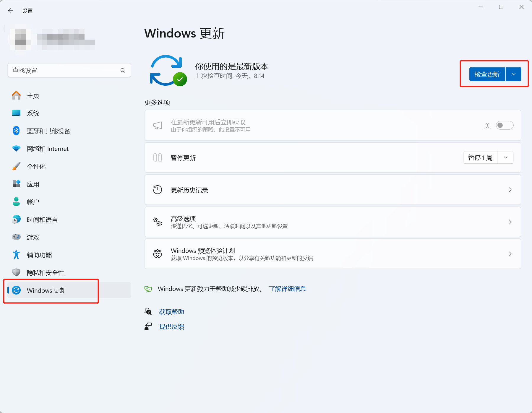Select Windows 更新 in the sidebar
The width and height of the screenshot is (532, 413).
click(69, 290)
